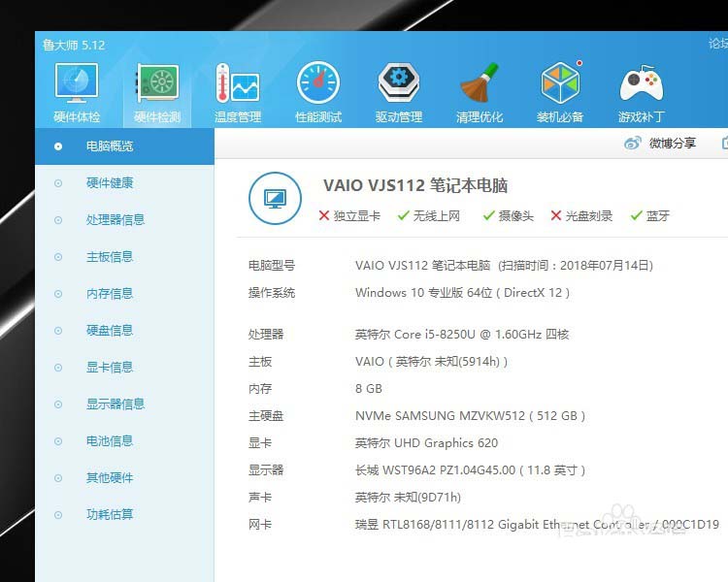Click the 无线上网 check status

click(x=429, y=215)
